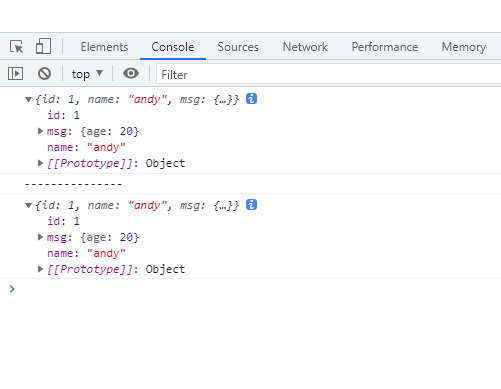Click name: "andy" in the first object
Viewport: 501px width, 389px height.
coord(86,147)
